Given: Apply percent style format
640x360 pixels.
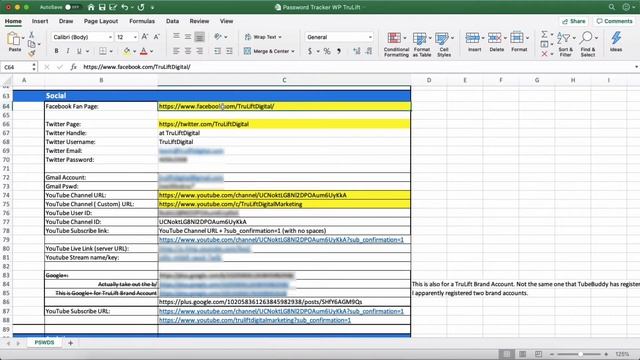Looking at the screenshot, I should (x=327, y=51).
